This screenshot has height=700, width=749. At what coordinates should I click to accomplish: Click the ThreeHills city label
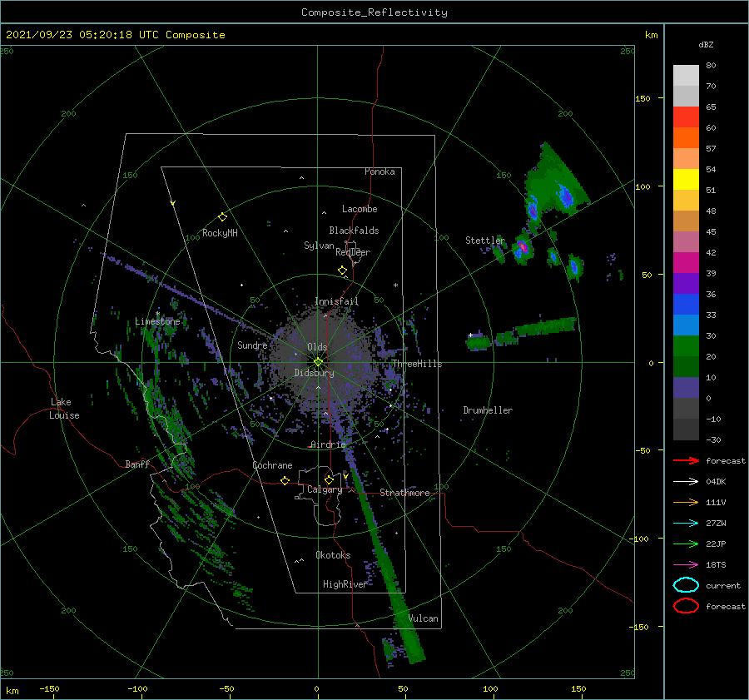coord(418,364)
